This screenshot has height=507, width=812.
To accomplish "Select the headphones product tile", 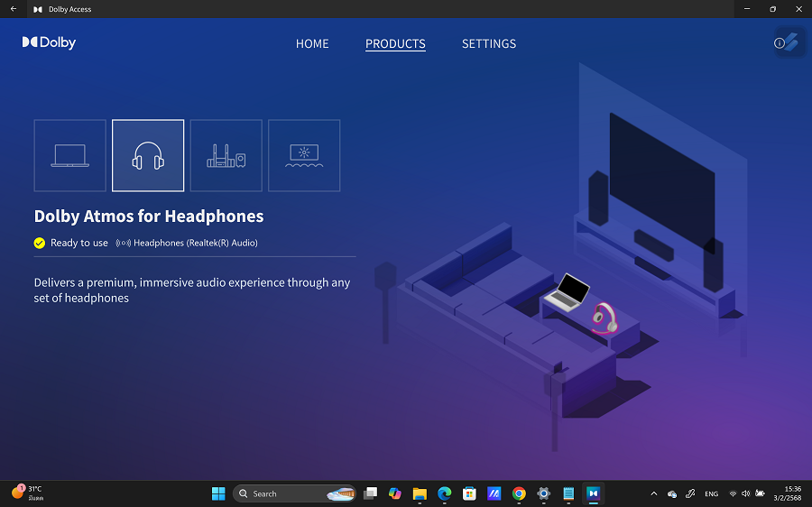I will tap(148, 156).
